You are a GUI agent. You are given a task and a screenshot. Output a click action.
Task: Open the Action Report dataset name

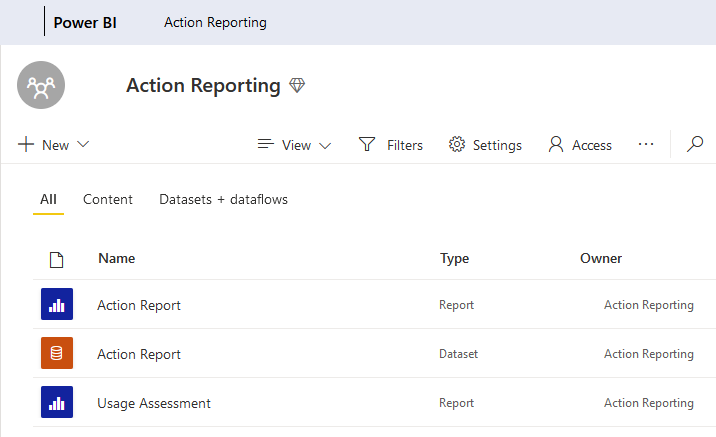(139, 354)
